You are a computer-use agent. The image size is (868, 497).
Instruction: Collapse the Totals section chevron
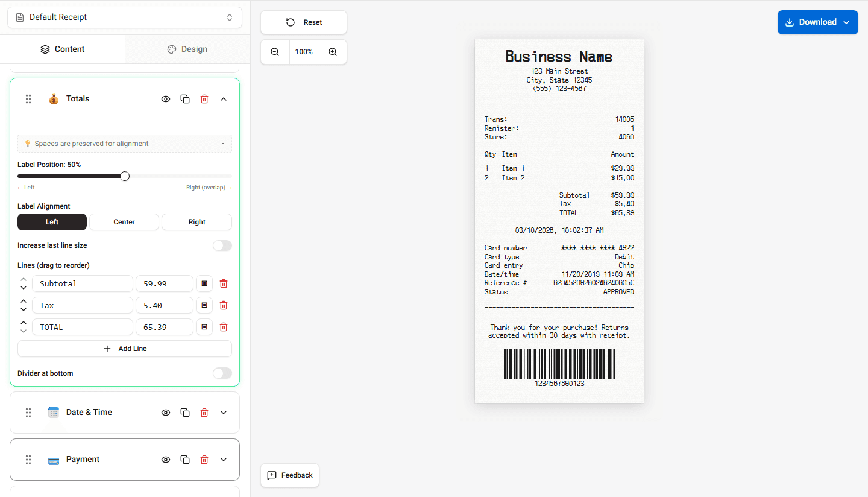[224, 98]
